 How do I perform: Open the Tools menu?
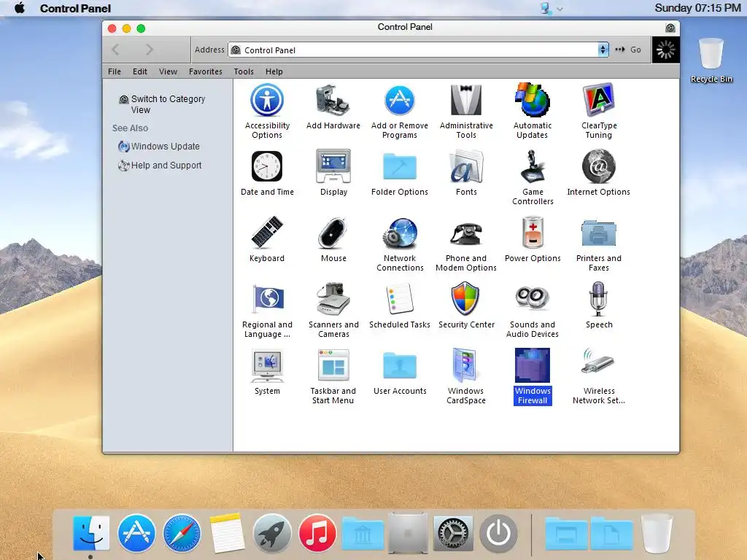244,71
